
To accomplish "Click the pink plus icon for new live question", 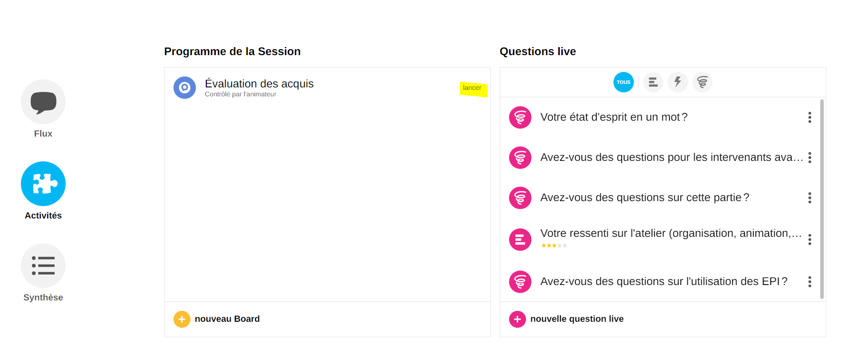I will click(518, 319).
